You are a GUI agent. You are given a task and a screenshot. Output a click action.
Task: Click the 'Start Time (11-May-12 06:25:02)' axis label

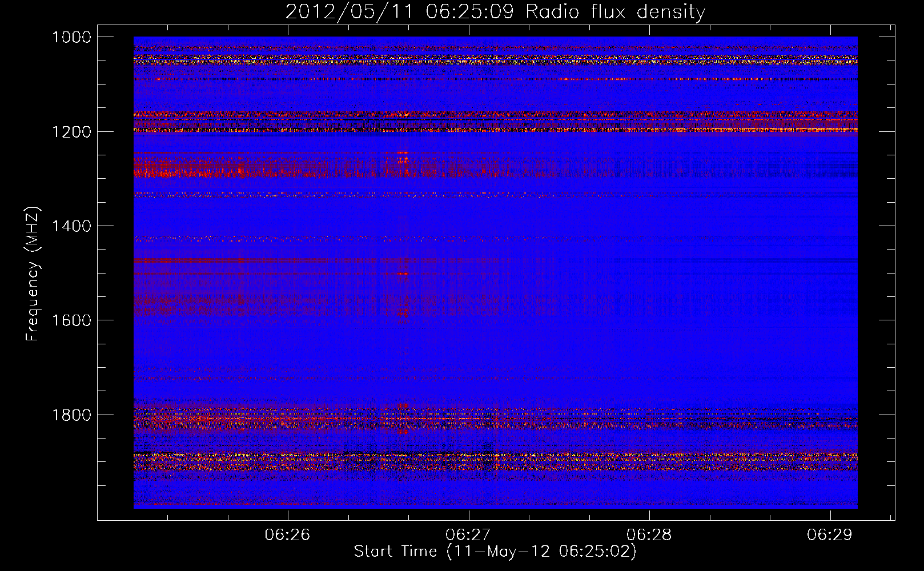click(495, 552)
